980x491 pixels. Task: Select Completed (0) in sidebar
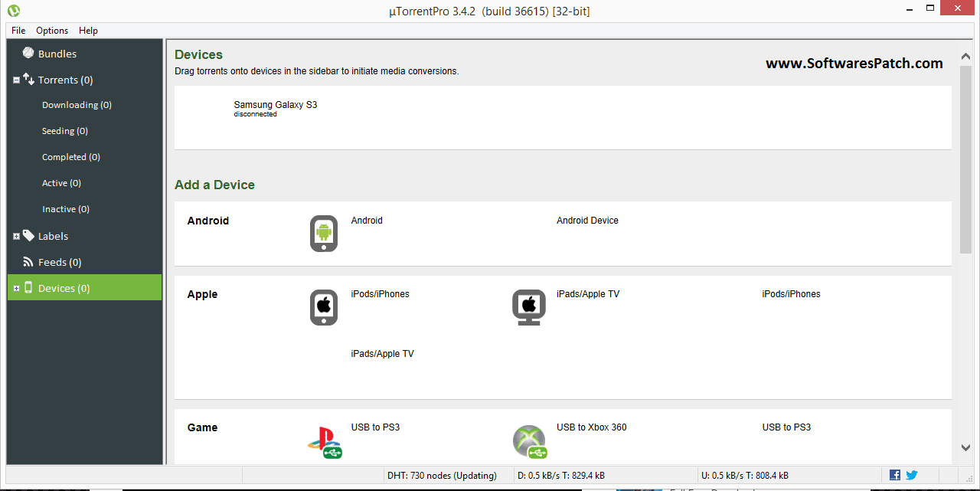[70, 157]
